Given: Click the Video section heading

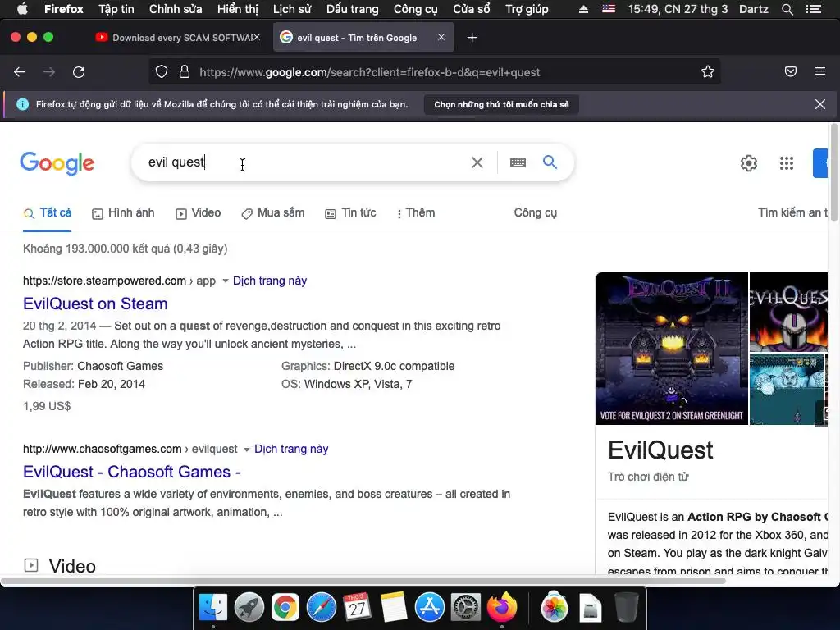Looking at the screenshot, I should pyautogui.click(x=72, y=566).
